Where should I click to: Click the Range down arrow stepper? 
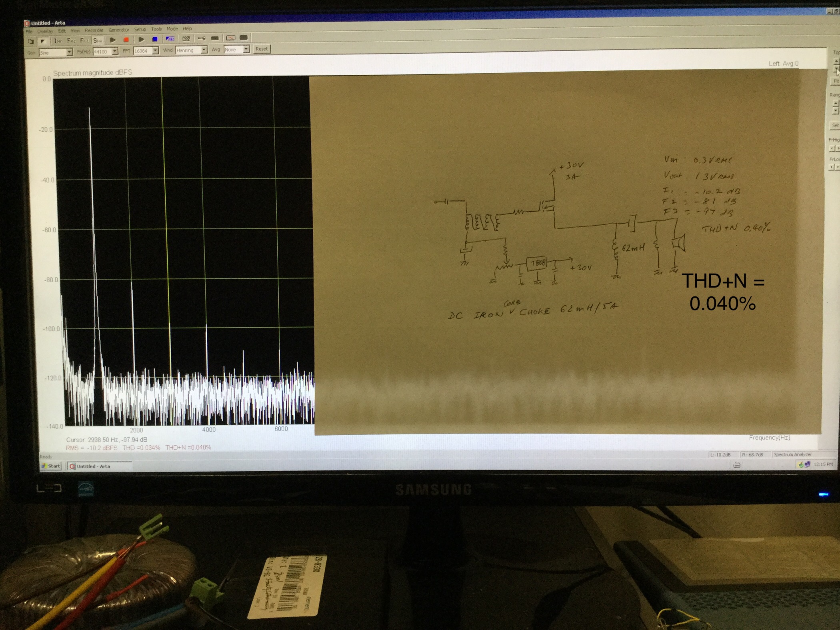(x=835, y=111)
